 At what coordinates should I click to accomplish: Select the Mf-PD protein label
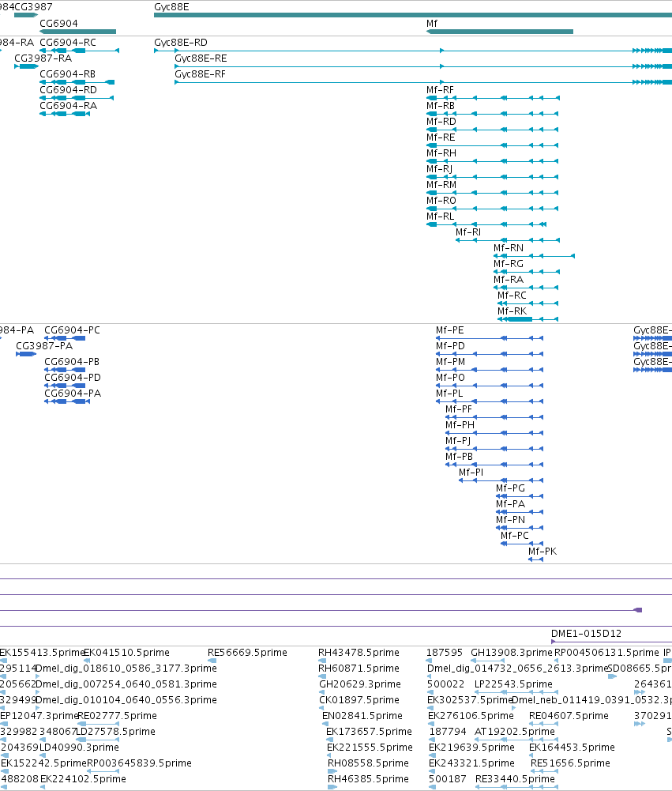450,345
